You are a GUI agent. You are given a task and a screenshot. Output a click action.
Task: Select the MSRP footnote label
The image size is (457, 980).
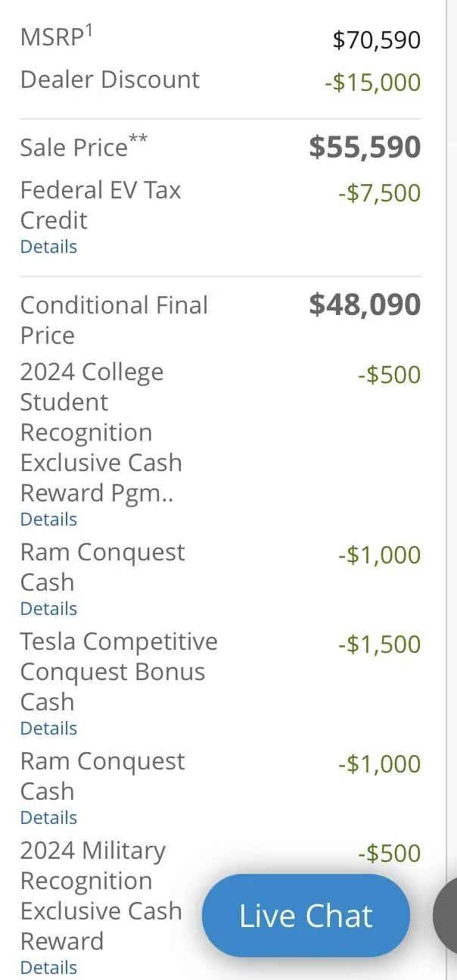(x=57, y=37)
